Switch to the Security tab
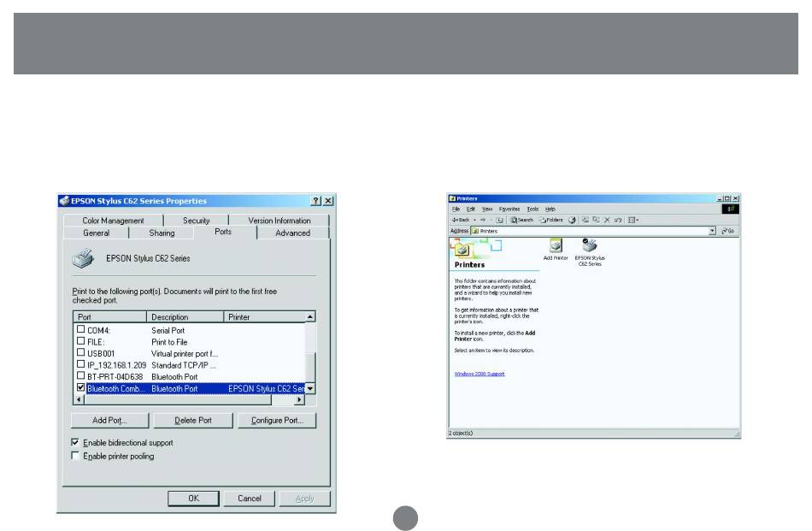Viewport: 812px width, 531px height. [x=196, y=220]
